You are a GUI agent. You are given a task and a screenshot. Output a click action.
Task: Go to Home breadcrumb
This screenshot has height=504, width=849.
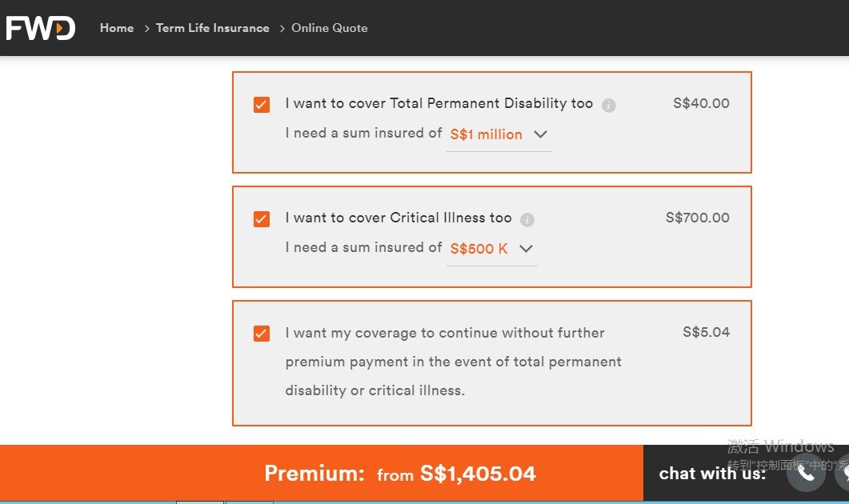pos(117,28)
